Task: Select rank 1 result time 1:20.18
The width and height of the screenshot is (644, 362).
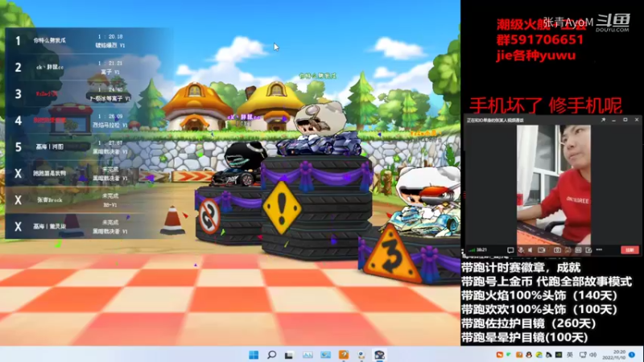Action: (x=110, y=36)
